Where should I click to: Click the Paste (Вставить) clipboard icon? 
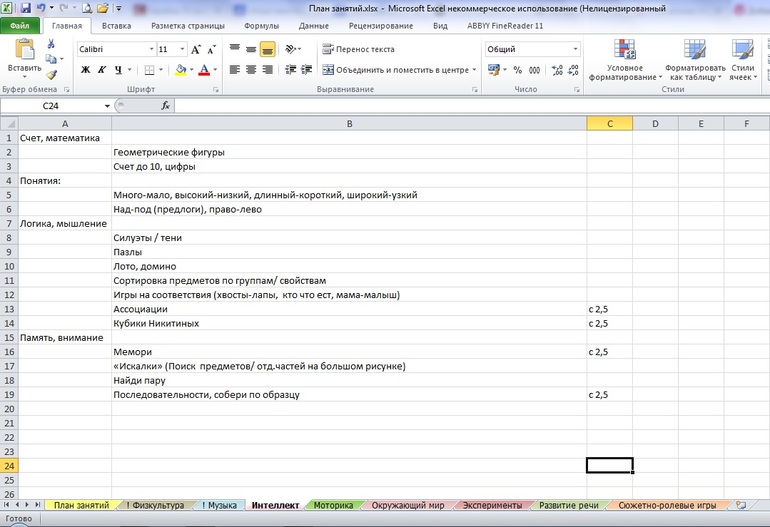point(23,50)
